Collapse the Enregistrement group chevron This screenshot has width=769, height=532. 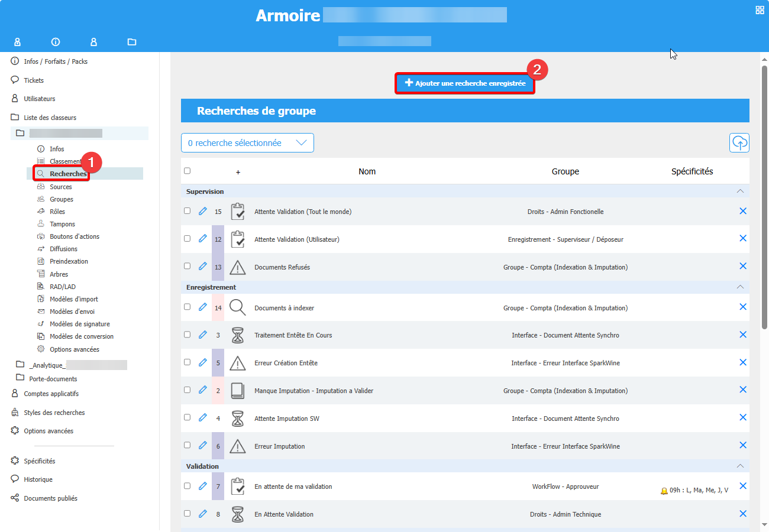(739, 287)
